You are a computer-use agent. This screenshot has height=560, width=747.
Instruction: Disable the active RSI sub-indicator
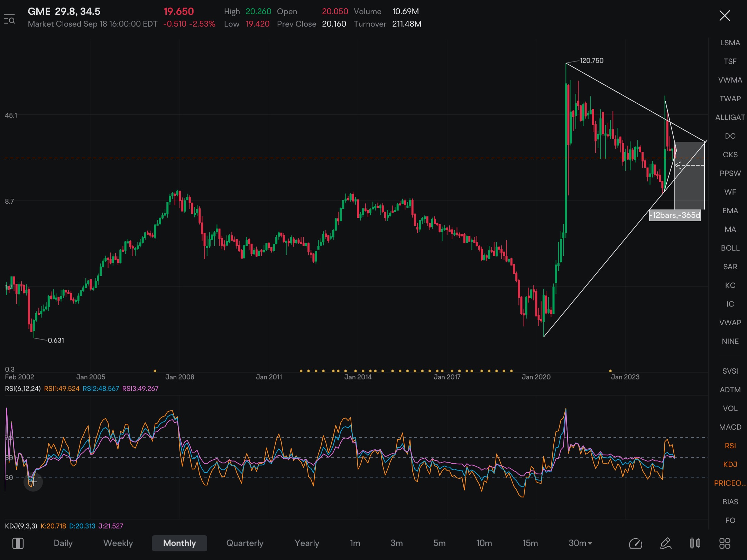730,446
